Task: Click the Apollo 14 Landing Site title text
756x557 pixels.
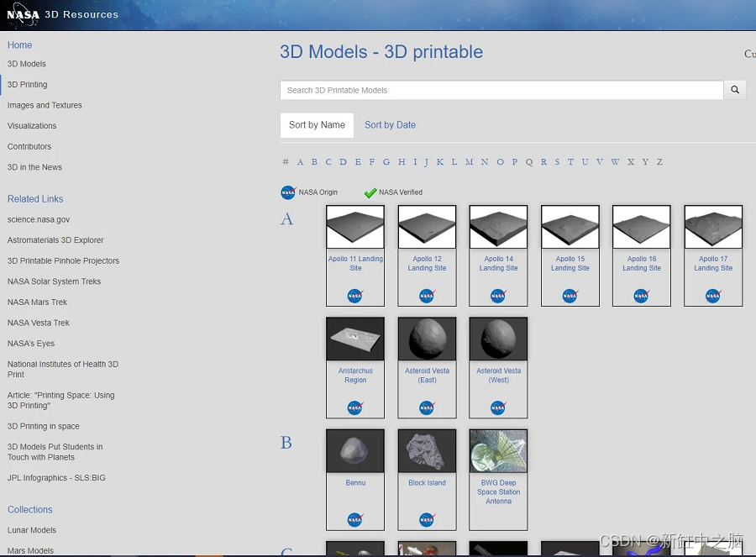Action: 498,263
